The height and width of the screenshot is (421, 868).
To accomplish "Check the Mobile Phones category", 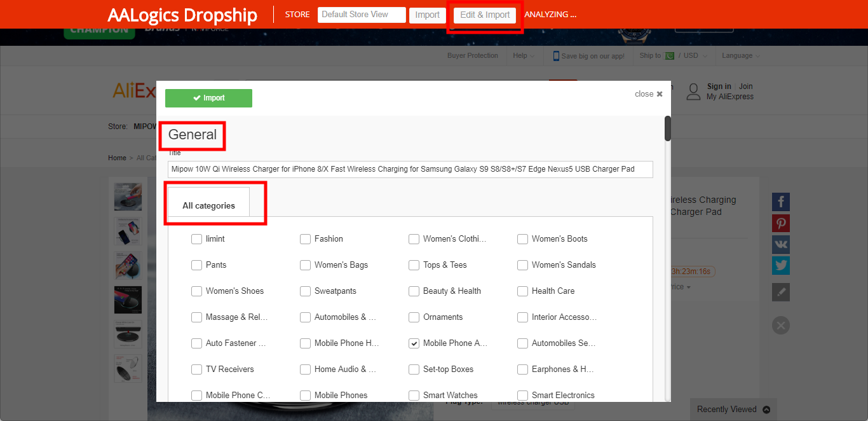I will 305,396.
